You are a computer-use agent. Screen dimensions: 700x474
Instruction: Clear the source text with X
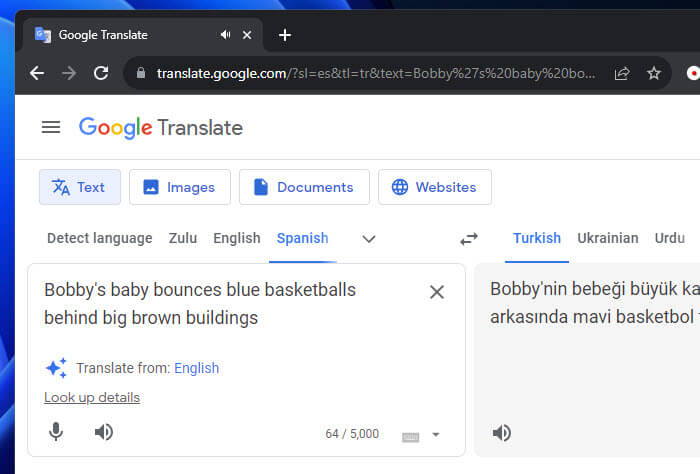pyautogui.click(x=437, y=292)
